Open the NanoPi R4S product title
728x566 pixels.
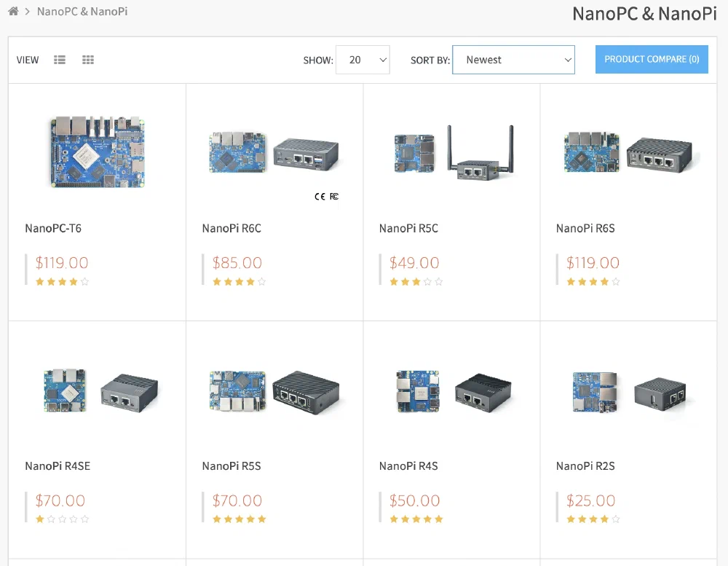coord(408,465)
